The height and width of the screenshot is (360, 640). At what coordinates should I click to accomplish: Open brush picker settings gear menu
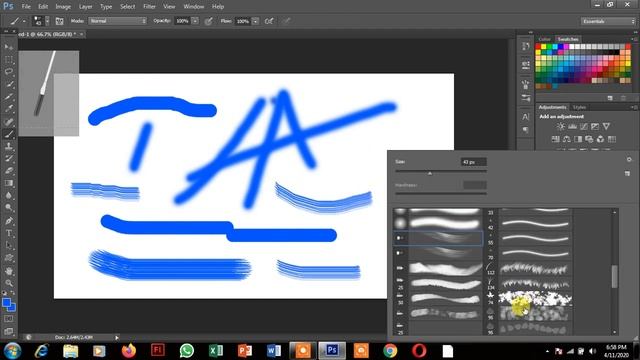(629, 160)
